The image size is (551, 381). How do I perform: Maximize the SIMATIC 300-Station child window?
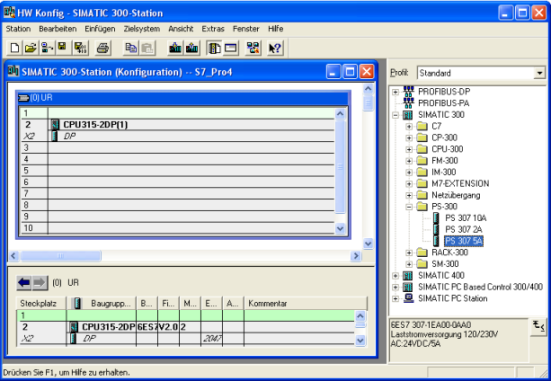tap(350, 72)
